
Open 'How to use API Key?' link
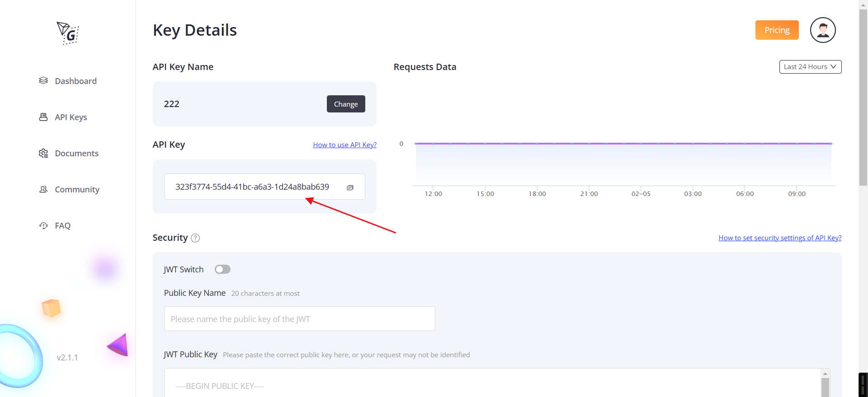pyautogui.click(x=344, y=145)
